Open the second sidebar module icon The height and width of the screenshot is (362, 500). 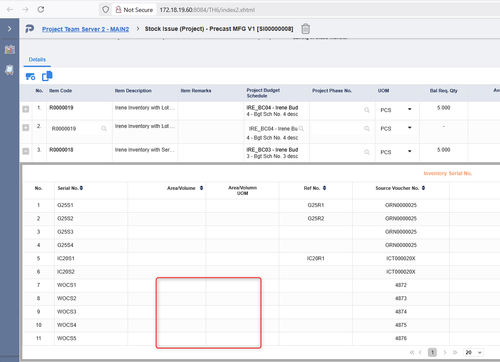tap(10, 70)
